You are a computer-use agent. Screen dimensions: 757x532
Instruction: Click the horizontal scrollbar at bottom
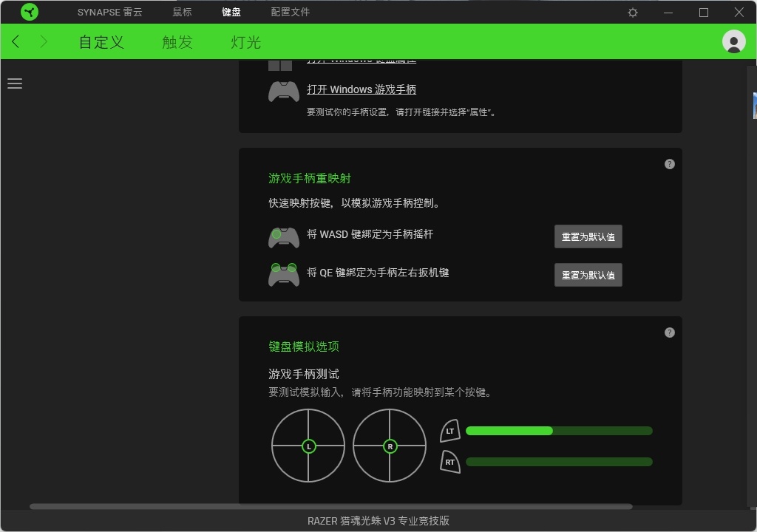tap(331, 506)
